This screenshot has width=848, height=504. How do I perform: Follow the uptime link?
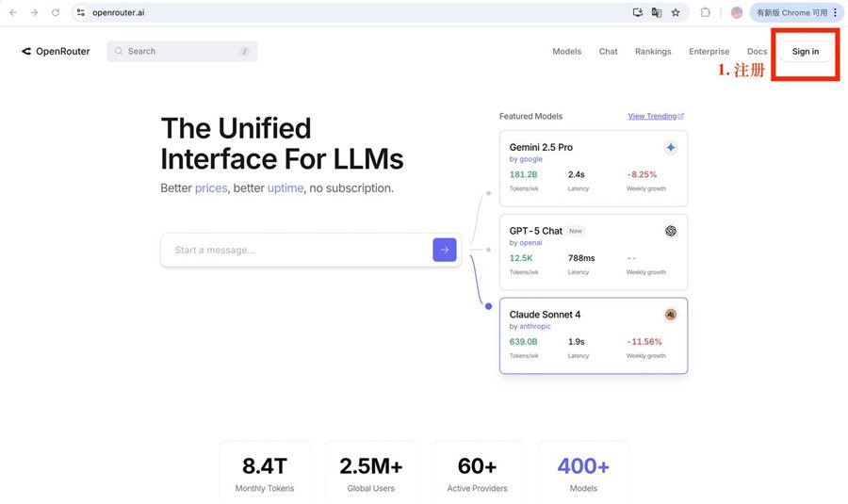(285, 188)
